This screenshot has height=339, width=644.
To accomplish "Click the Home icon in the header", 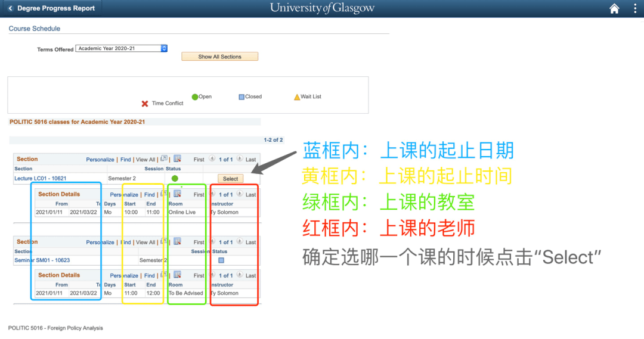I will pyautogui.click(x=614, y=8).
